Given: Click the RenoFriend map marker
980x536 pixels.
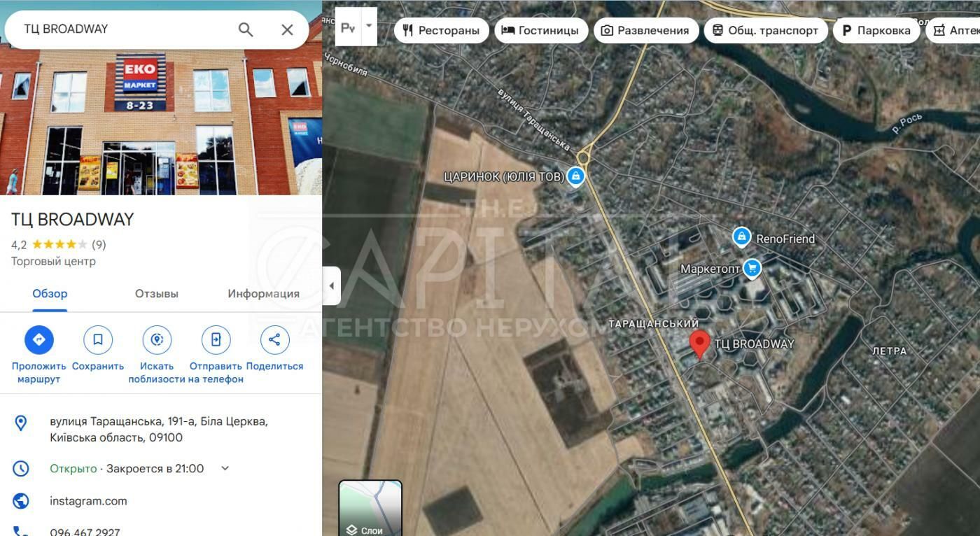Looking at the screenshot, I should pyautogui.click(x=741, y=238).
